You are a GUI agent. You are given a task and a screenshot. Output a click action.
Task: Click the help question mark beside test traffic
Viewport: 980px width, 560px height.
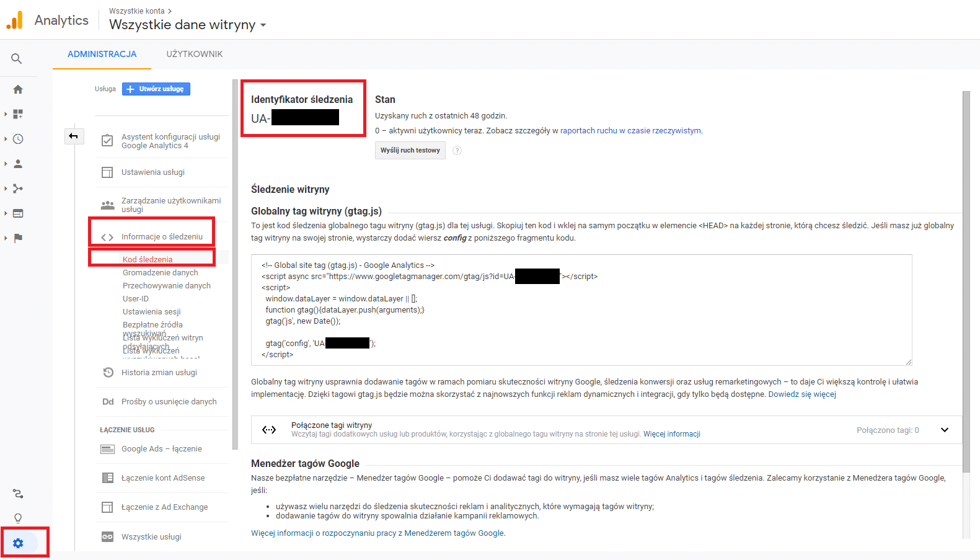point(457,151)
